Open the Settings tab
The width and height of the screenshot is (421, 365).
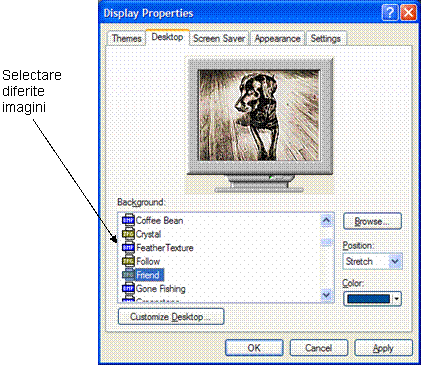(326, 38)
